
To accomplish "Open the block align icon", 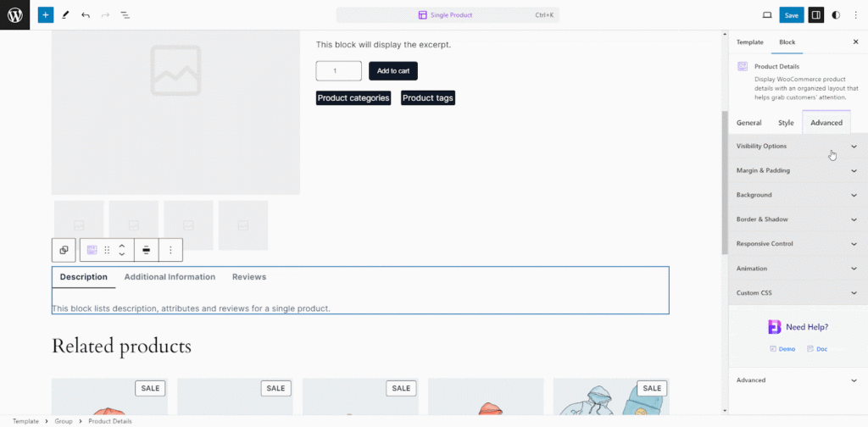I will click(x=146, y=250).
